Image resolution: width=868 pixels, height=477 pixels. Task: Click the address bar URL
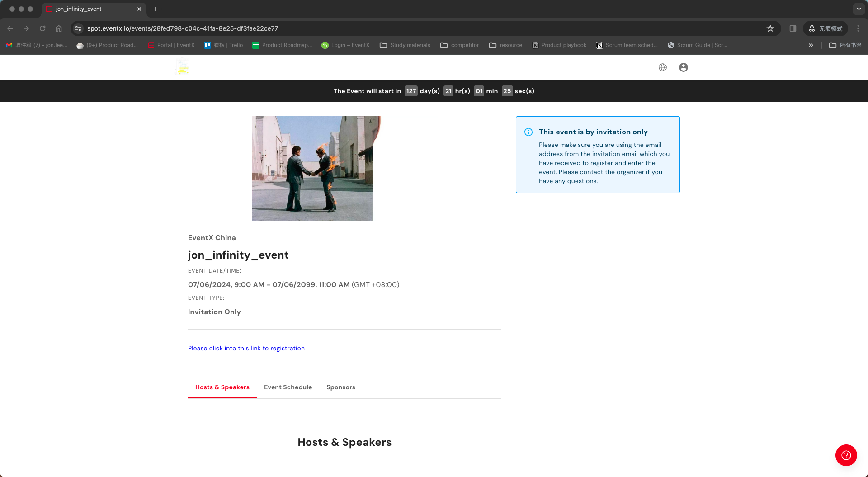[183, 28]
